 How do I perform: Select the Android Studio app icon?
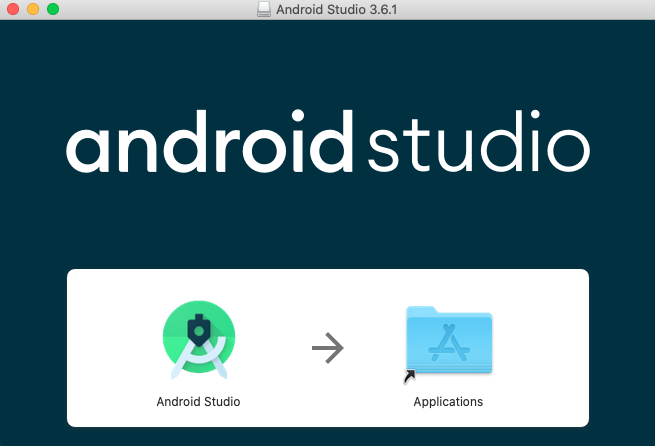199,340
